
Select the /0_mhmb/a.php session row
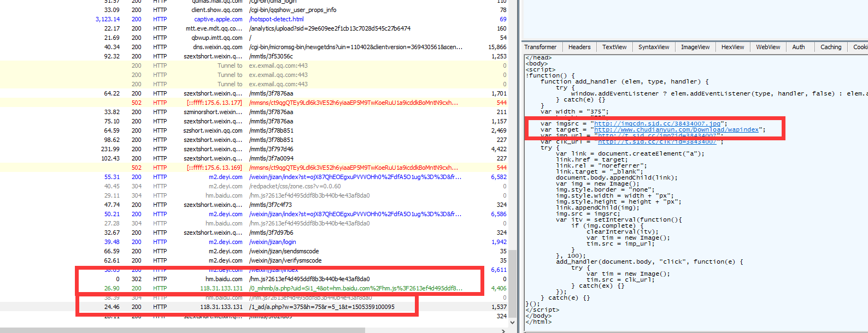point(254,288)
